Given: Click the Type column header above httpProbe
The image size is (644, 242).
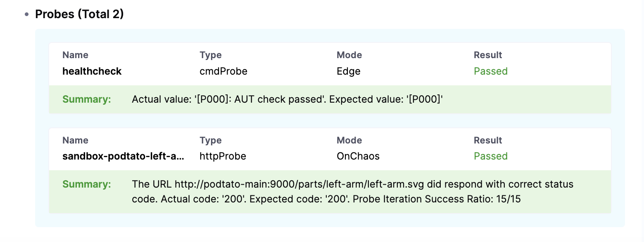Looking at the screenshot, I should click(x=211, y=140).
